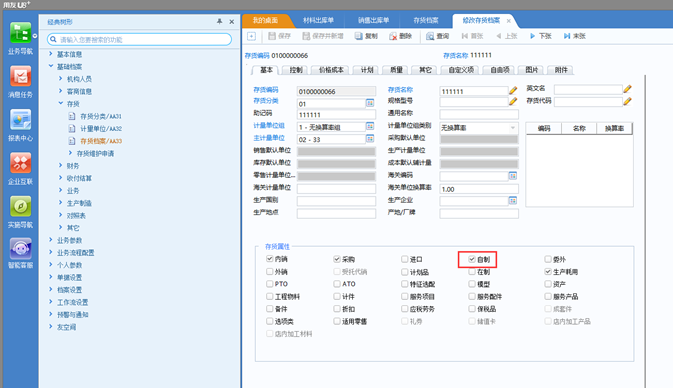Click the add-new plus icon in toolbar
673x388 pixels.
[x=252, y=36]
